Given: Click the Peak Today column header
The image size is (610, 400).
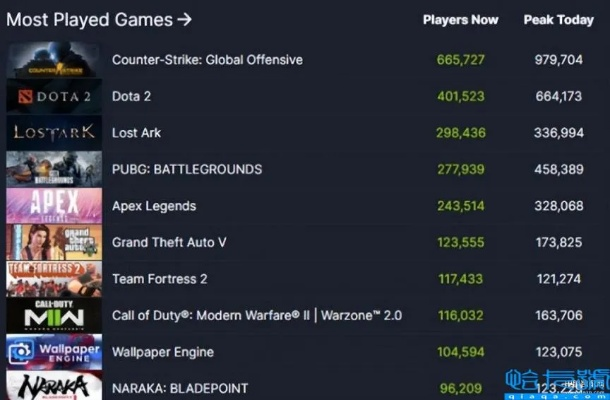Looking at the screenshot, I should point(558,20).
